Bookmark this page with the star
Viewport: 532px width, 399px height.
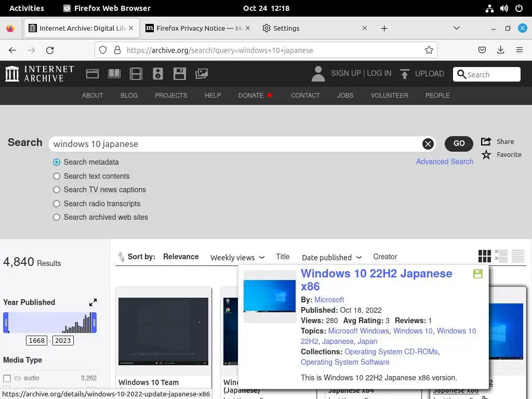coord(429,50)
